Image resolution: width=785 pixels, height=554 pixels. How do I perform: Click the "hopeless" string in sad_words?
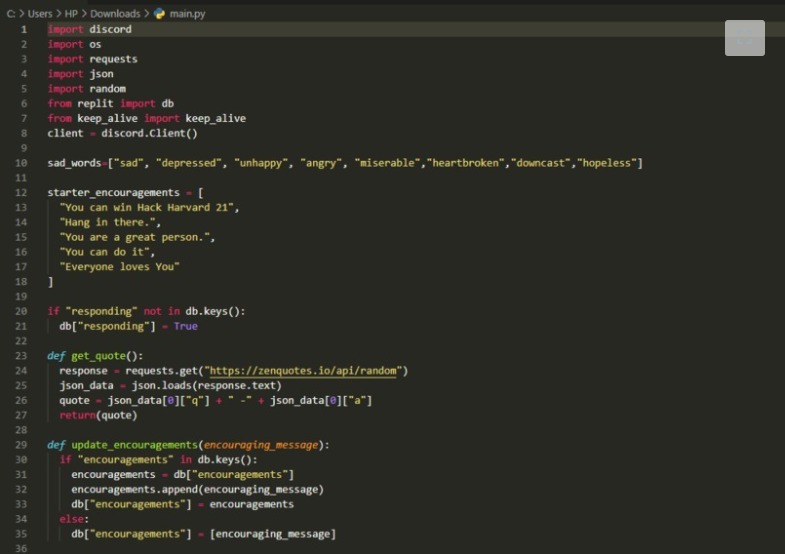606,163
